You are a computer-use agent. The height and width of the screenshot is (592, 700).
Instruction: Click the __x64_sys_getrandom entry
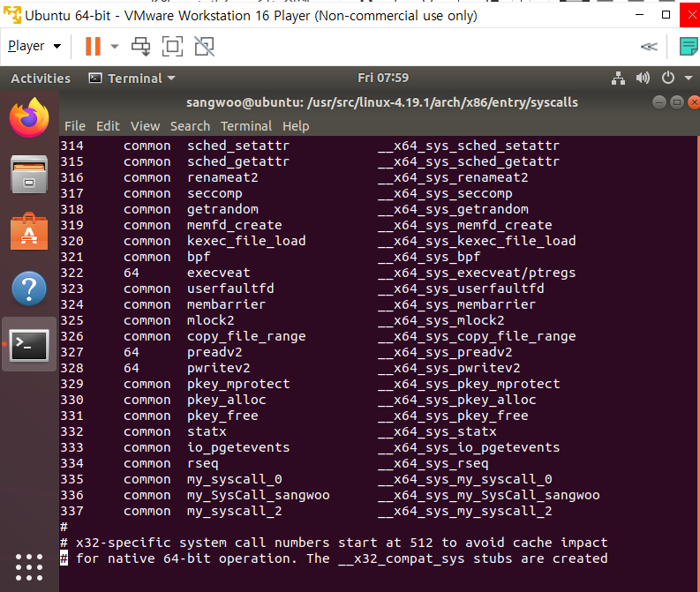(453, 209)
